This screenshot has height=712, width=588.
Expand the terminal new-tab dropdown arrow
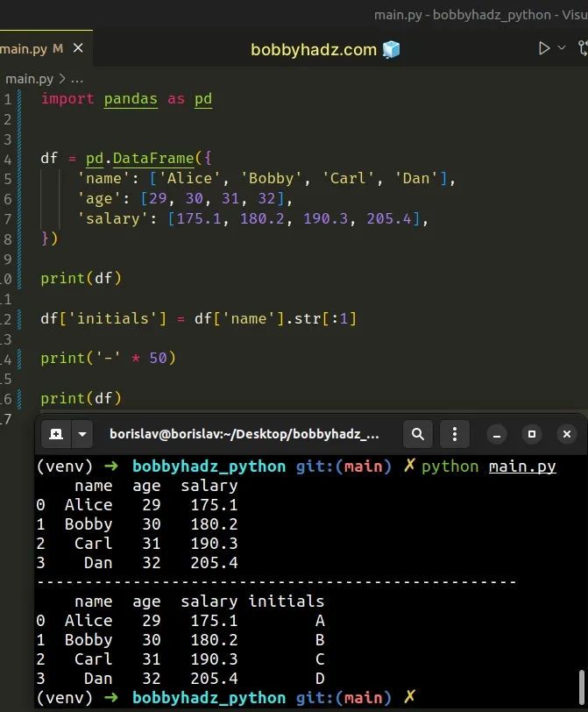(x=81, y=433)
